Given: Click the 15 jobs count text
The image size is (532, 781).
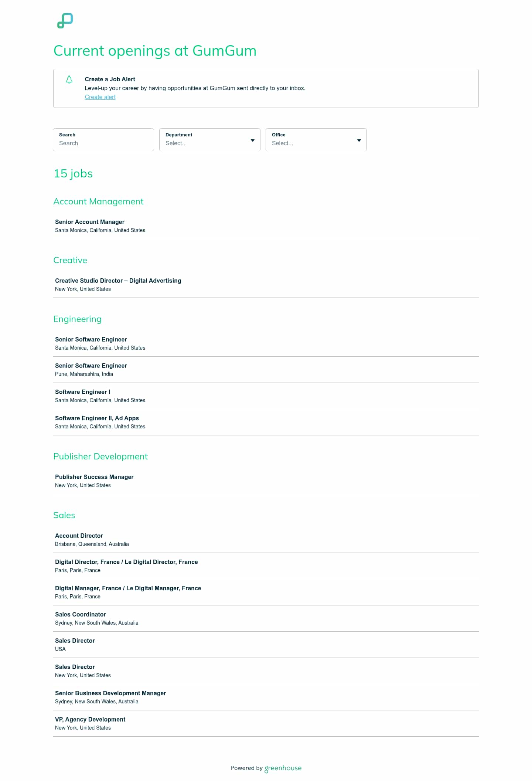Looking at the screenshot, I should point(73,173).
